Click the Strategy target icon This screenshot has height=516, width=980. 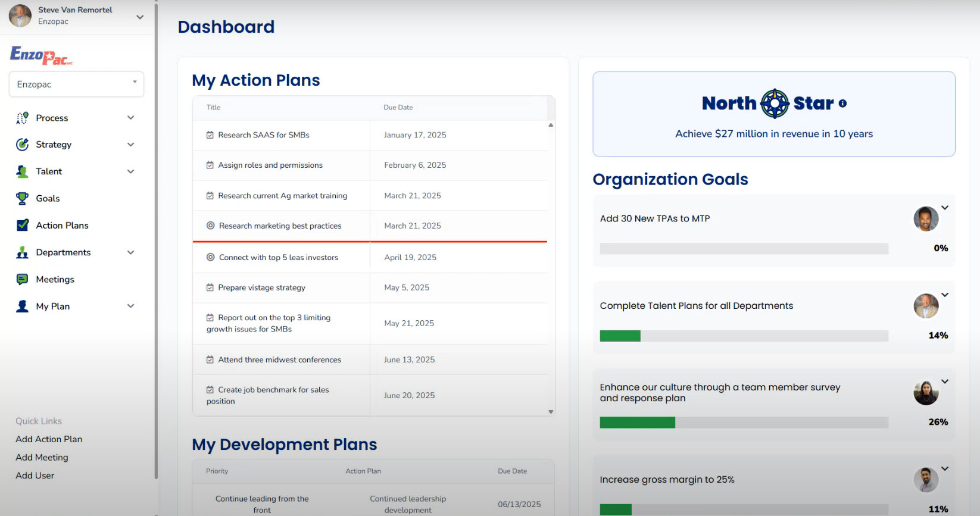(x=22, y=145)
